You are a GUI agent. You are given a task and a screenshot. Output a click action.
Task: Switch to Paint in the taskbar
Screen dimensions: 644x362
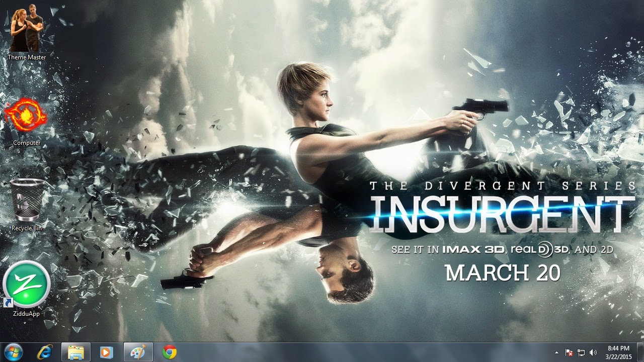138,352
